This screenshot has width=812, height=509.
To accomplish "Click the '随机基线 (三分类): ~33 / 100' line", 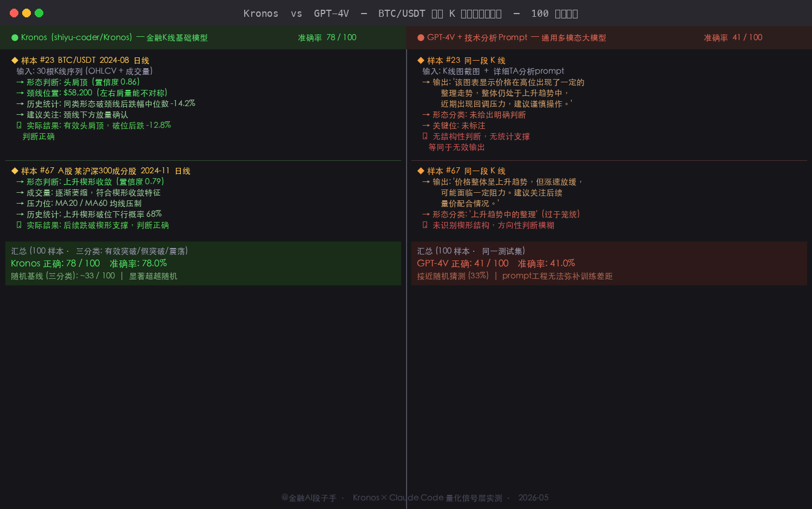I will 94,276.
